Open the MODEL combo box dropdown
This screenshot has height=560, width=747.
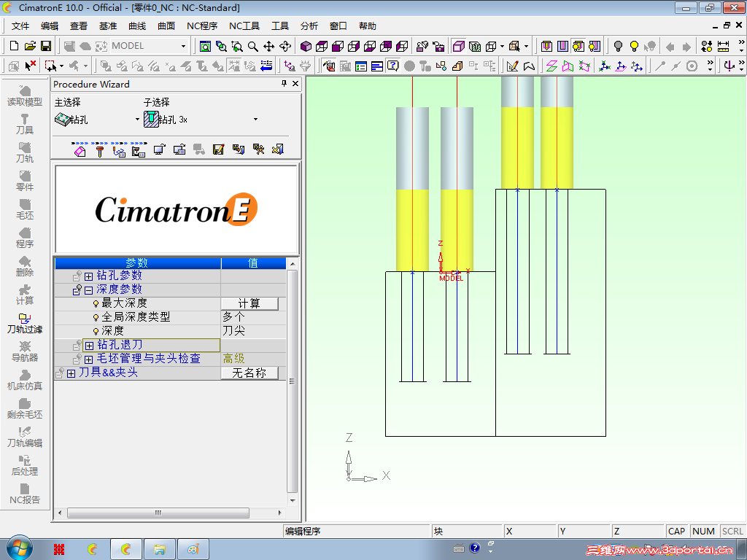click(183, 46)
